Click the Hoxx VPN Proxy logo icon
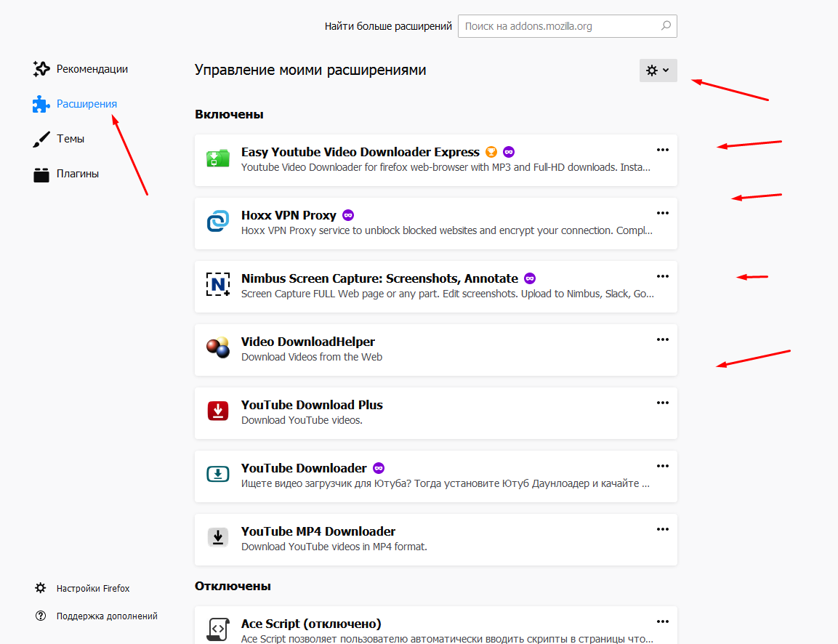Viewport: 838px width, 644px height. (x=218, y=221)
